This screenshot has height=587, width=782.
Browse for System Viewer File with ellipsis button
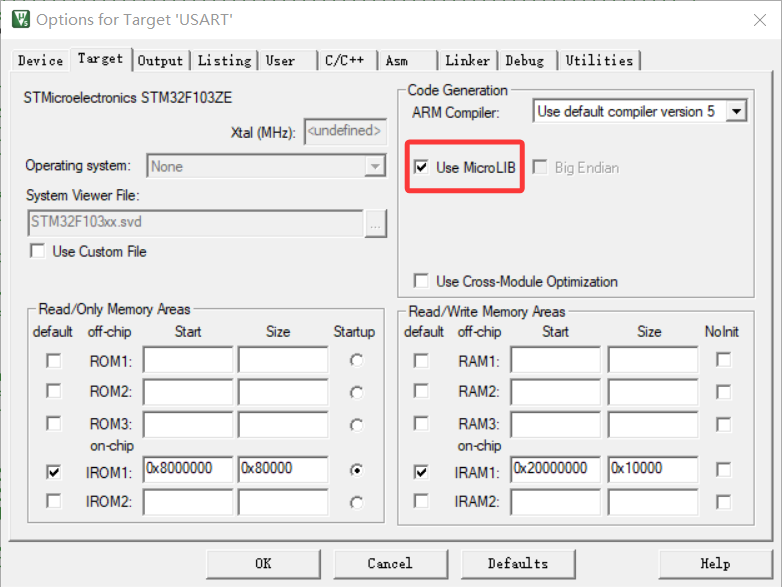(376, 223)
